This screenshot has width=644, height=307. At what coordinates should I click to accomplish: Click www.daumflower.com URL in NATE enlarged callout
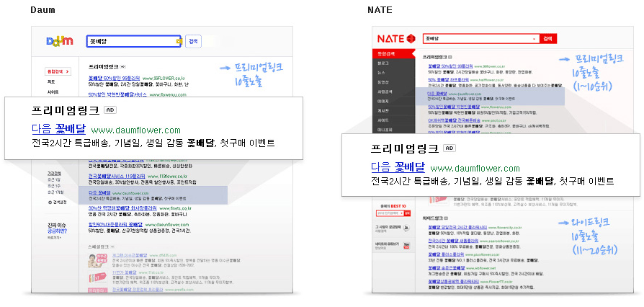tap(475, 169)
